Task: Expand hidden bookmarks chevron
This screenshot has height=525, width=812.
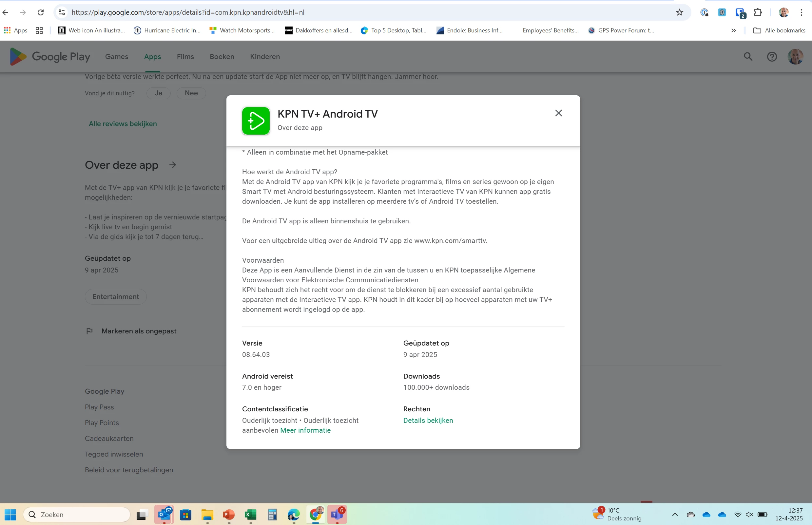Action: (x=733, y=30)
